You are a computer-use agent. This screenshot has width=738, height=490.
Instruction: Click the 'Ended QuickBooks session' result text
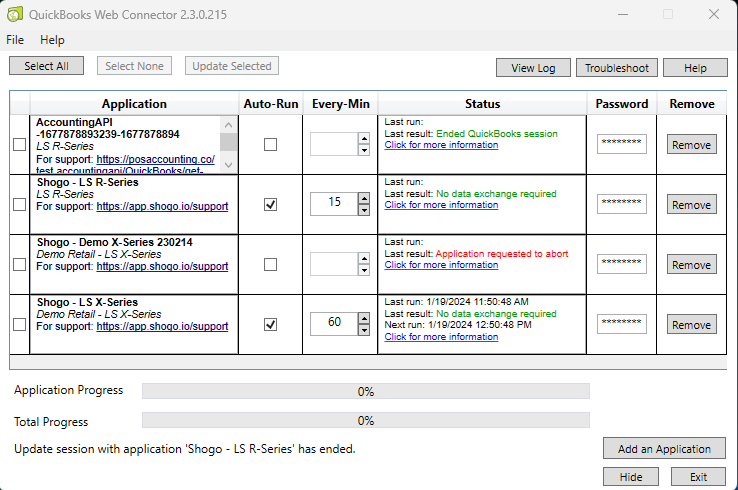497,134
